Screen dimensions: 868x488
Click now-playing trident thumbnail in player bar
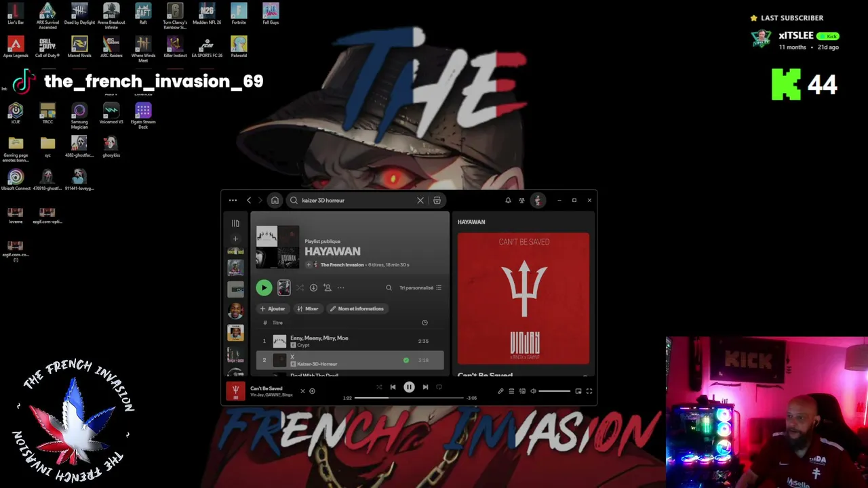click(235, 391)
